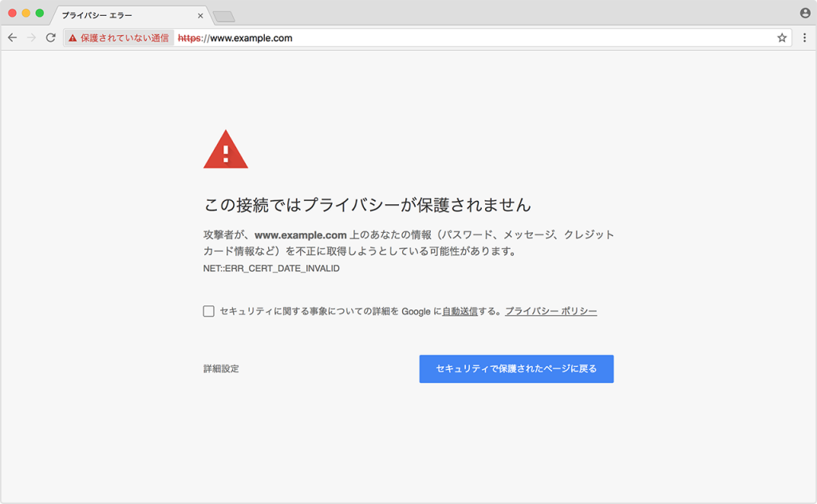The image size is (817, 504).
Task: Select the プライバシー エラー tab
Action: click(120, 15)
